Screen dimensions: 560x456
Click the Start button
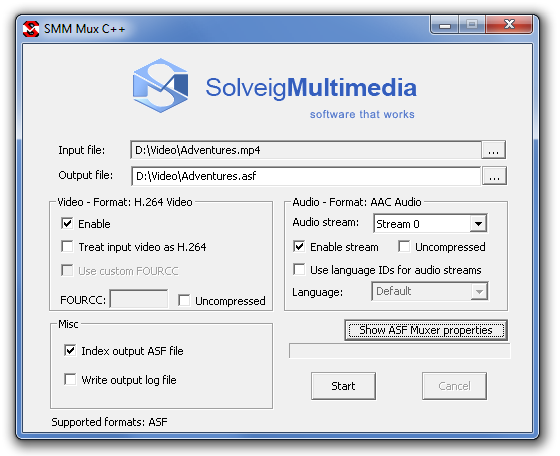(x=343, y=386)
